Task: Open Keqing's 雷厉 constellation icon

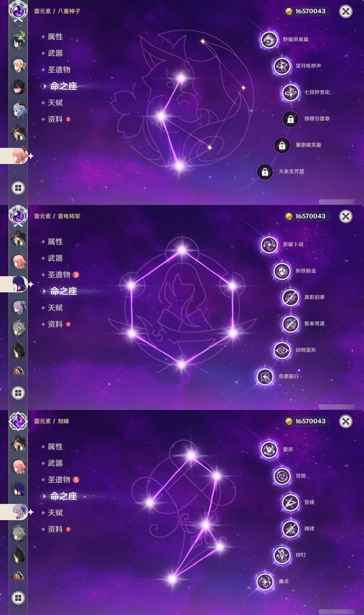Action: (x=269, y=449)
